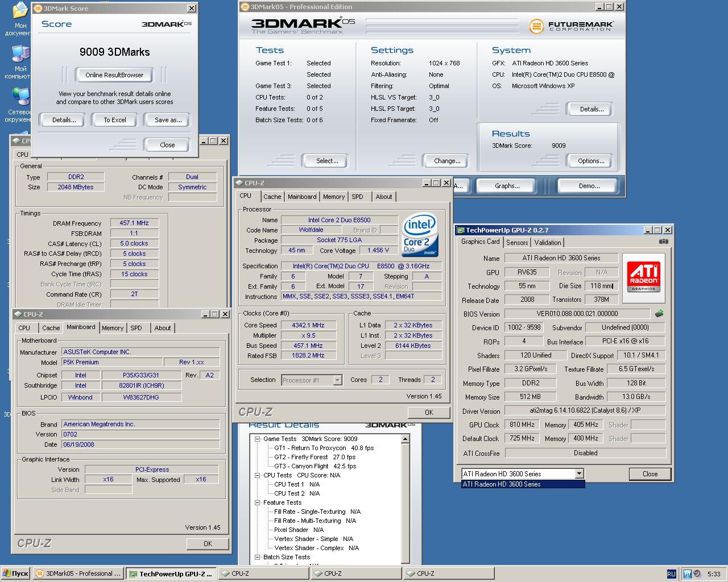
Task: Click the Demo... button in 3DMark05
Action: [x=589, y=186]
